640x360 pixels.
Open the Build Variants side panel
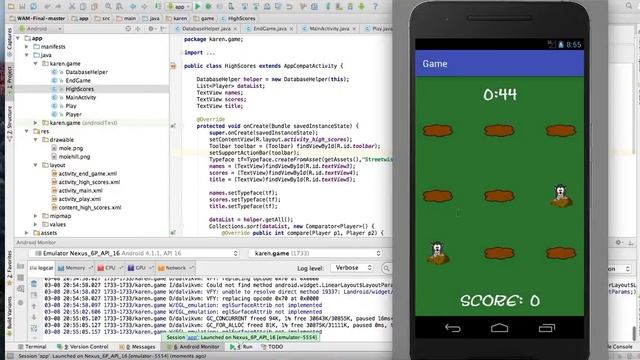tap(10, 316)
